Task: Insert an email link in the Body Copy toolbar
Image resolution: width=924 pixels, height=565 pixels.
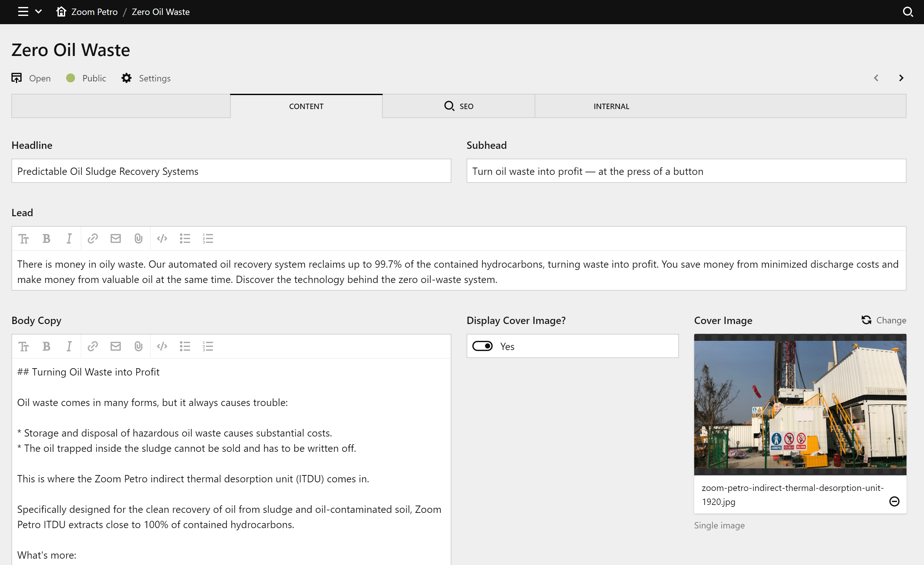Action: pyautogui.click(x=115, y=346)
